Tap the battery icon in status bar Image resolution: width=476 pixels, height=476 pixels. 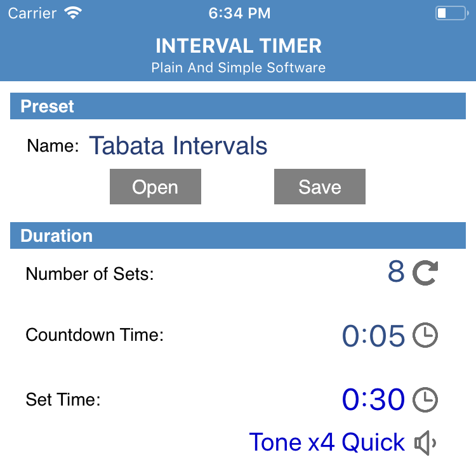pos(452,13)
